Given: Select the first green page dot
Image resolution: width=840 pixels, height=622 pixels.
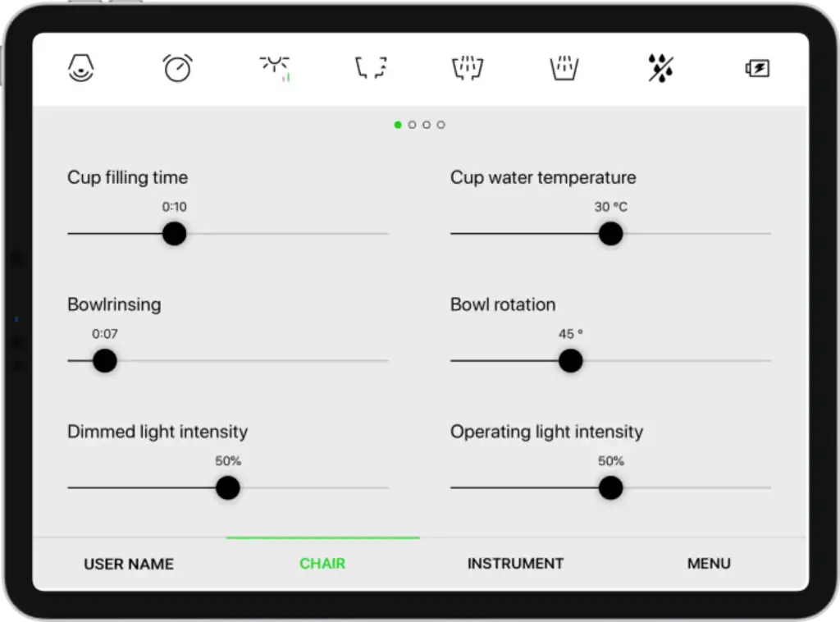Looking at the screenshot, I should point(398,125).
